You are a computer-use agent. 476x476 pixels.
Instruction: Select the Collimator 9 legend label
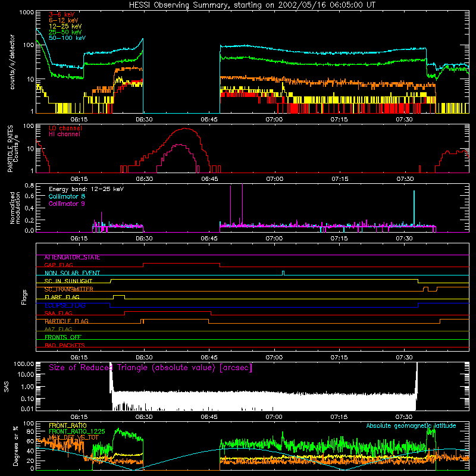pos(67,203)
